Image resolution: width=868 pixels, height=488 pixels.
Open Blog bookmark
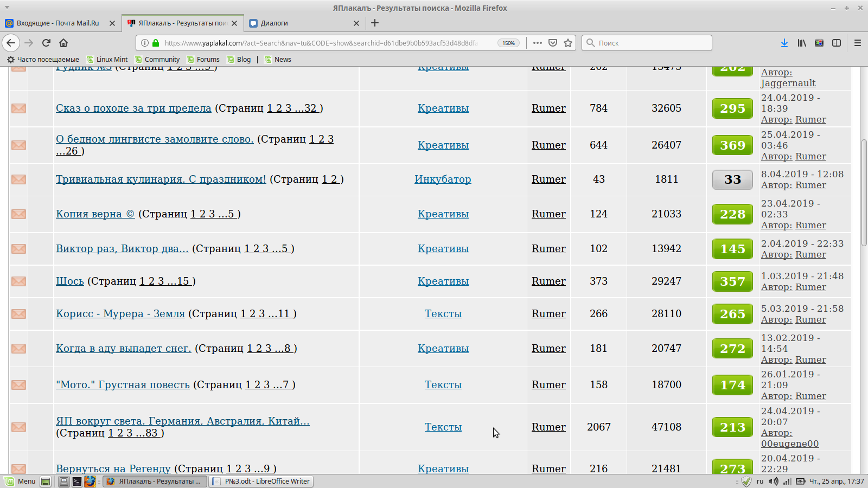(x=239, y=60)
